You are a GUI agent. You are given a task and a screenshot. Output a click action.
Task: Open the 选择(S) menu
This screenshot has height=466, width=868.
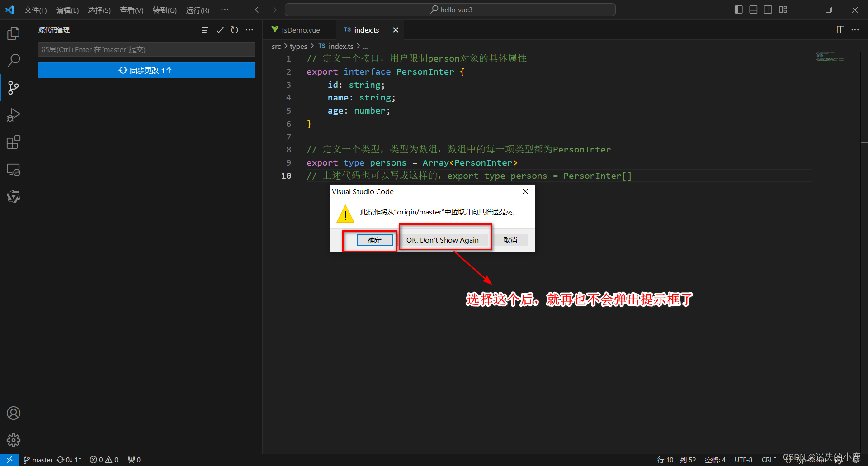(99, 10)
